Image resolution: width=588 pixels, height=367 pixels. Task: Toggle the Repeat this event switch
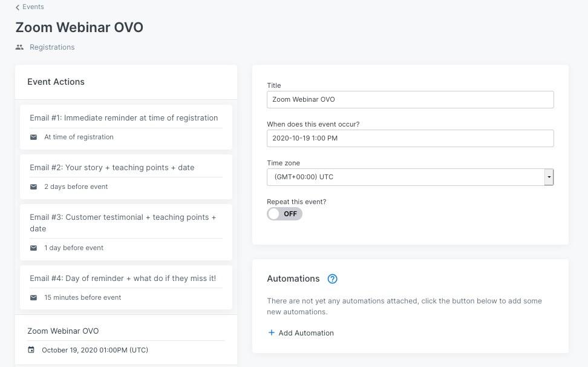[x=284, y=214]
